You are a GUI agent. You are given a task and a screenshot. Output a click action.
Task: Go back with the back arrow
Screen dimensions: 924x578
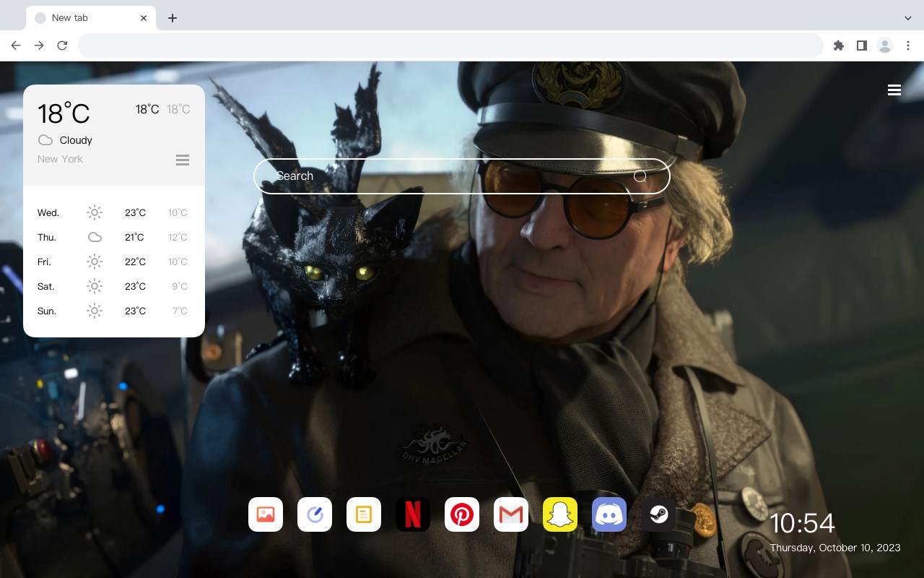tap(16, 46)
